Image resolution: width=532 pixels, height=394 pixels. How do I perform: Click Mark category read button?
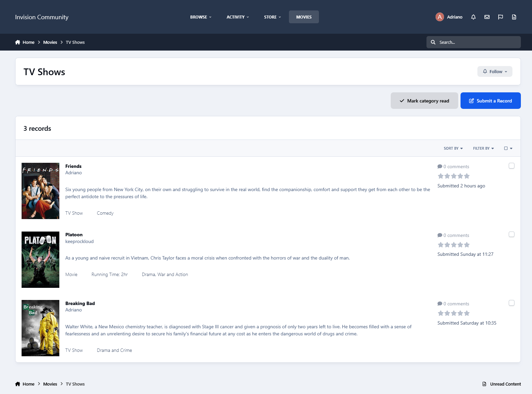pos(424,101)
